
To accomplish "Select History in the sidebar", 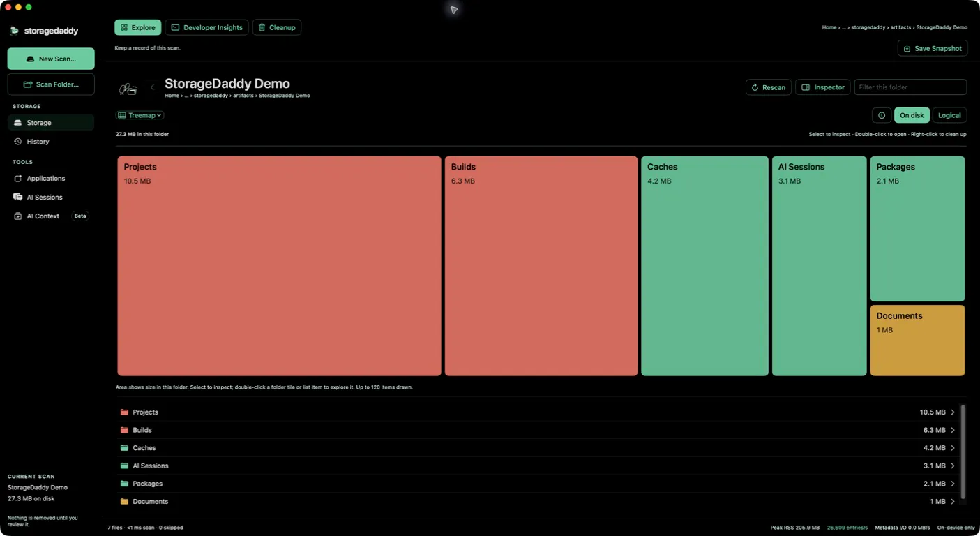I will coord(51,142).
